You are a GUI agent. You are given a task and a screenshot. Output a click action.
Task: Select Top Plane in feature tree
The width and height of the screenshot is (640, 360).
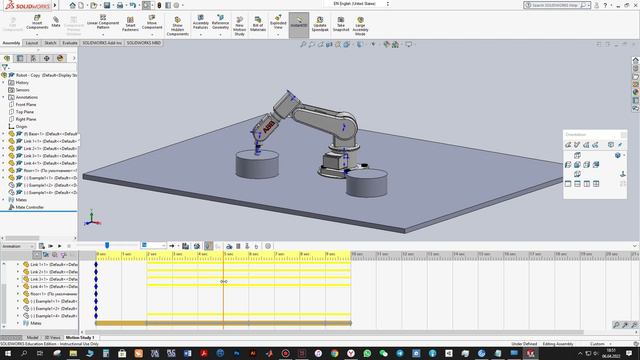point(24,112)
